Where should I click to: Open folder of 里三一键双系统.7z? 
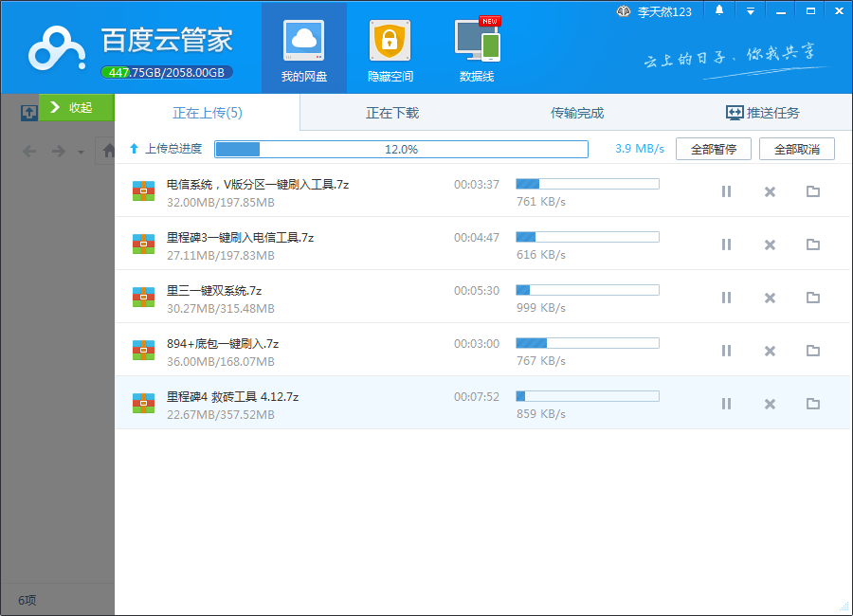(813, 298)
